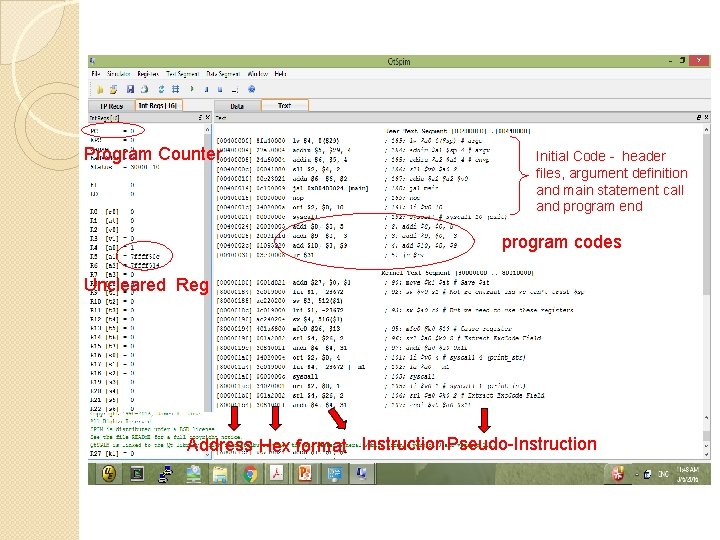Click register scrollbar up arrow

(208, 130)
